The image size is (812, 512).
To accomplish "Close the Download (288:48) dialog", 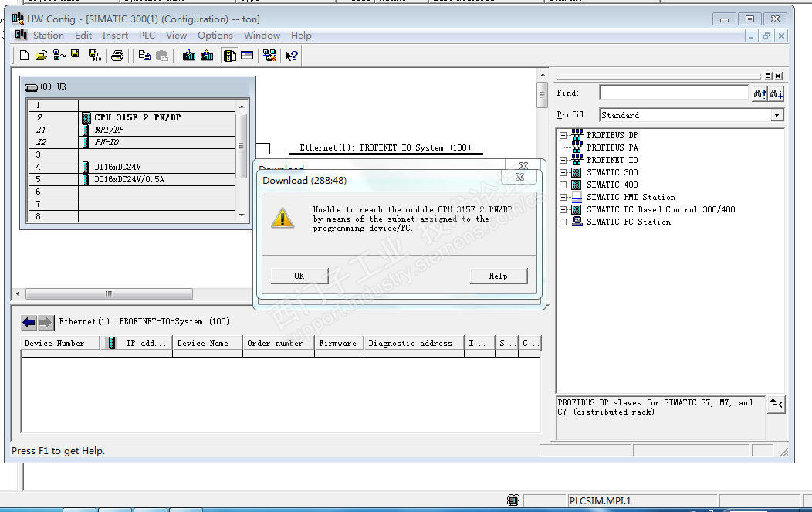I will [520, 177].
